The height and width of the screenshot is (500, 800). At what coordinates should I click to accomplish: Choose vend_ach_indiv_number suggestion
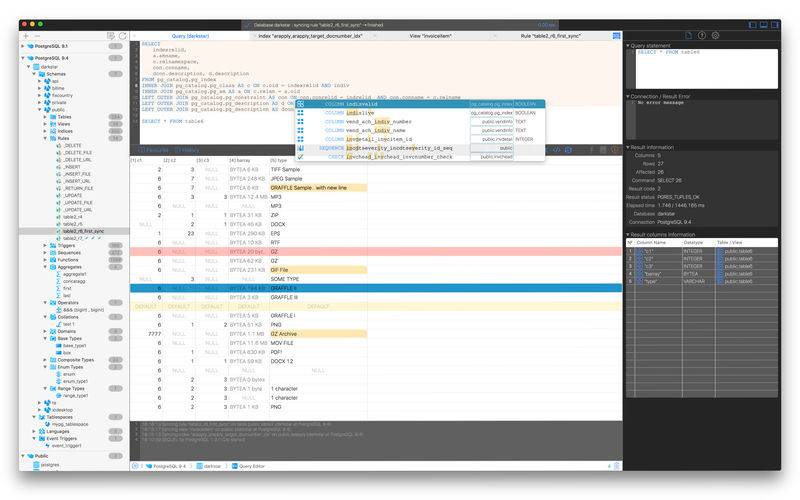coord(420,121)
